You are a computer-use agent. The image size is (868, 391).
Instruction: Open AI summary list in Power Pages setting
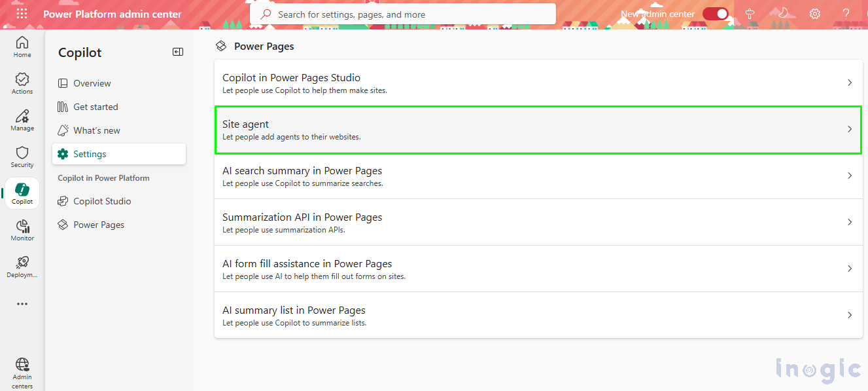pyautogui.click(x=538, y=316)
